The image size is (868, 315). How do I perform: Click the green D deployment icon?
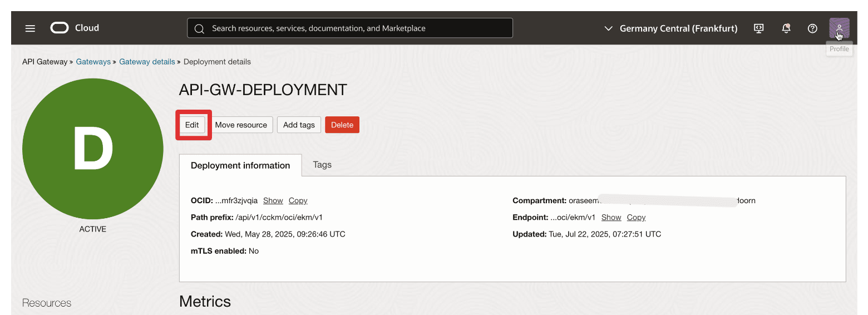[93, 149]
